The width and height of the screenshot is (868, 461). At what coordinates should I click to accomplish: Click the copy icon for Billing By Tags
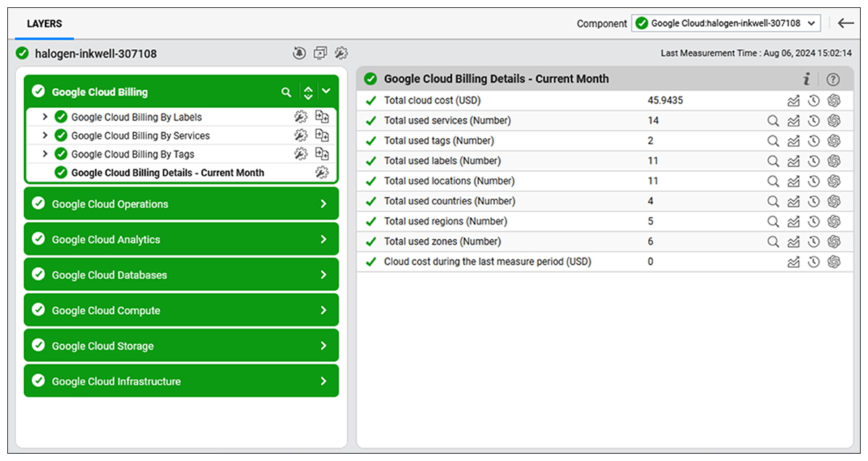point(322,154)
